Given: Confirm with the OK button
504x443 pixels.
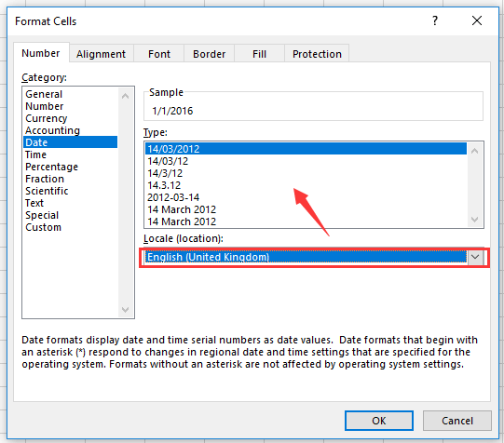Looking at the screenshot, I should 379,421.
